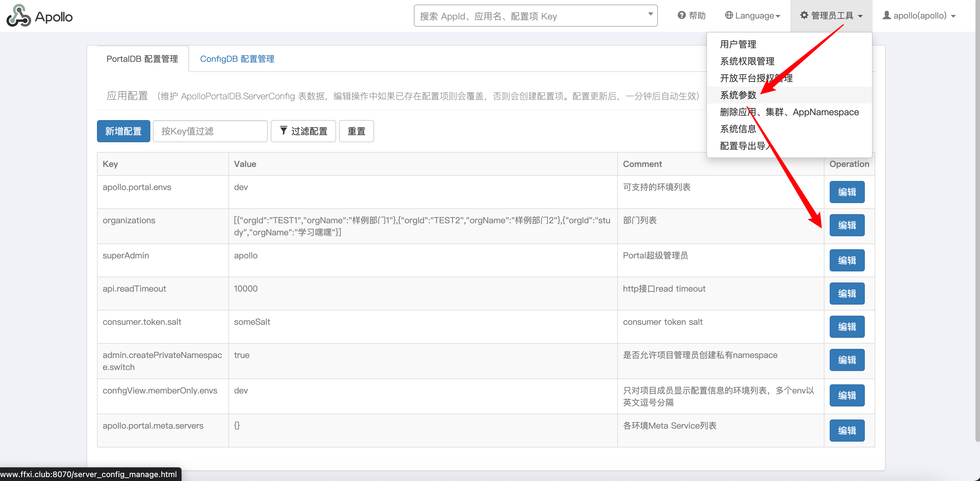This screenshot has height=481, width=980.
Task: Click the help question mark icon
Action: tap(681, 15)
